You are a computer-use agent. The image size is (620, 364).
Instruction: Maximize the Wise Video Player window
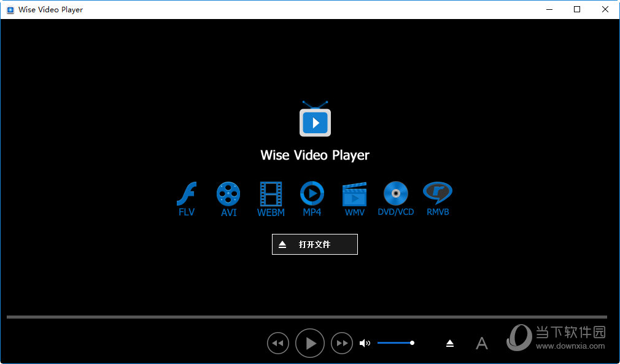[577, 9]
